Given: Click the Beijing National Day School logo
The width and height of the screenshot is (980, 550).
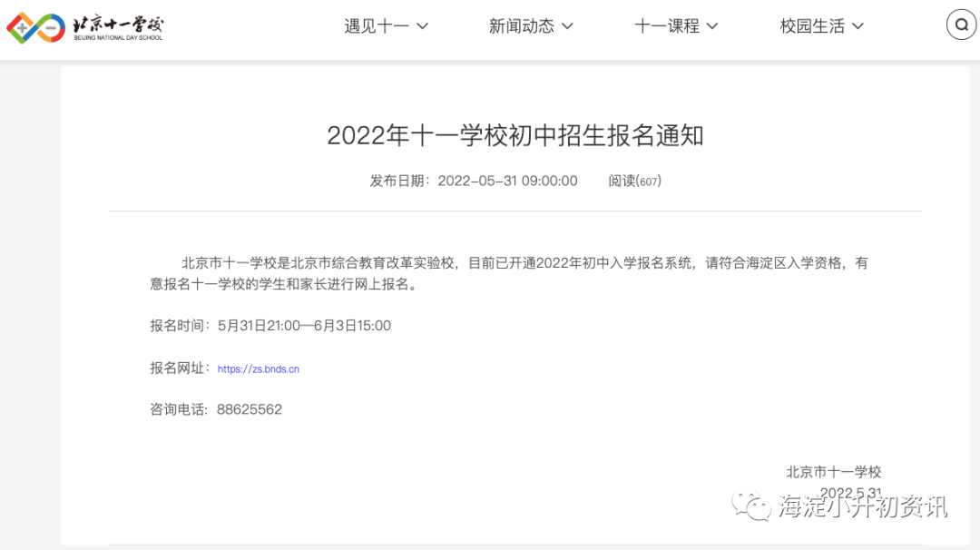Looking at the screenshot, I should point(85,27).
